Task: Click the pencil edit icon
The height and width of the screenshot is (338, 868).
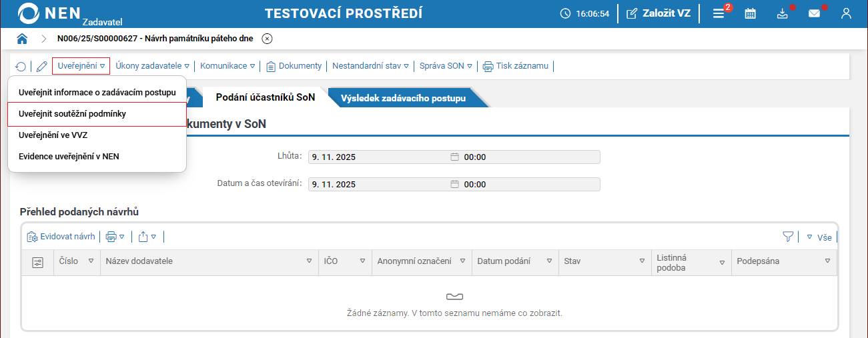Action: point(41,66)
